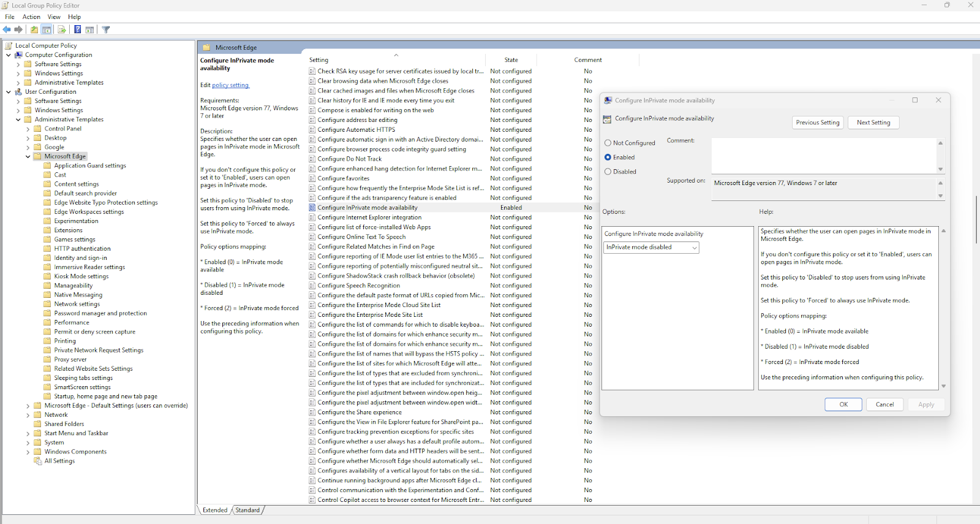Open the View menu
This screenshot has width=980, height=524.
point(54,17)
